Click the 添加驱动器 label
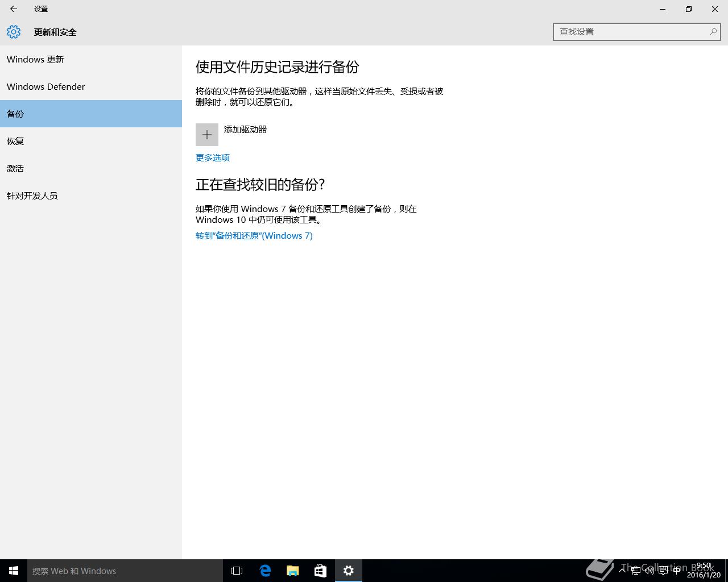This screenshot has width=728, height=582. pyautogui.click(x=245, y=129)
